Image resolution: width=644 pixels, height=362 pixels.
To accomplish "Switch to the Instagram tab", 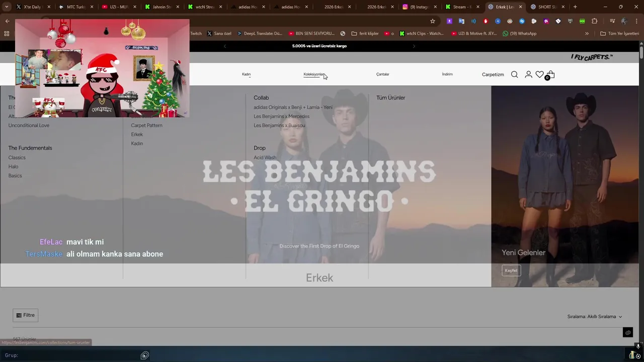I will (x=420, y=7).
